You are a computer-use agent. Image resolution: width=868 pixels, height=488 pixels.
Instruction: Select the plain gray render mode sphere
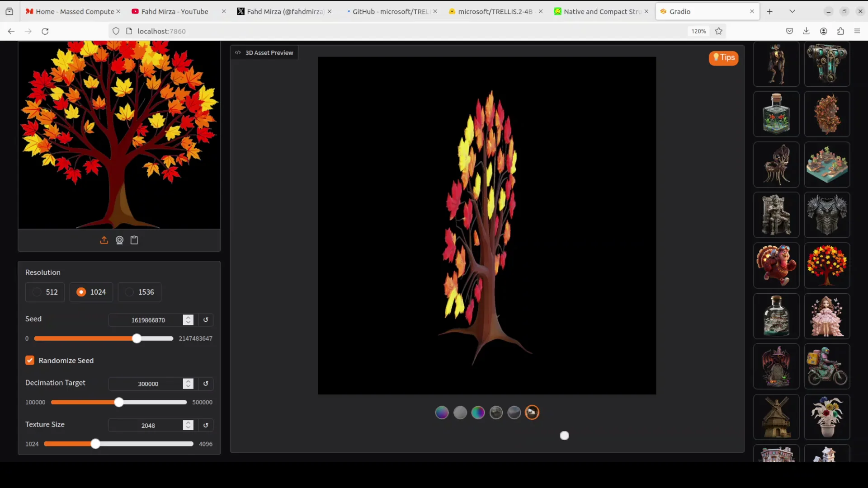click(460, 413)
